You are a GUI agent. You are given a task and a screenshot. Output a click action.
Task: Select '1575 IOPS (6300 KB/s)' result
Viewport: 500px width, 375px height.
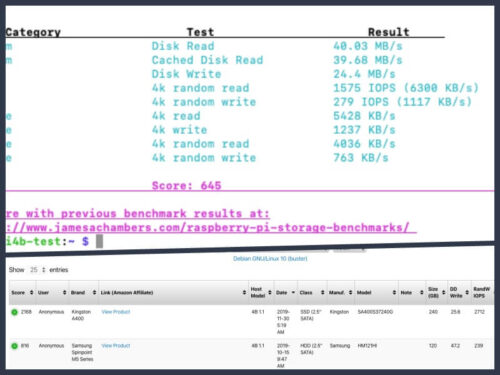click(x=406, y=88)
